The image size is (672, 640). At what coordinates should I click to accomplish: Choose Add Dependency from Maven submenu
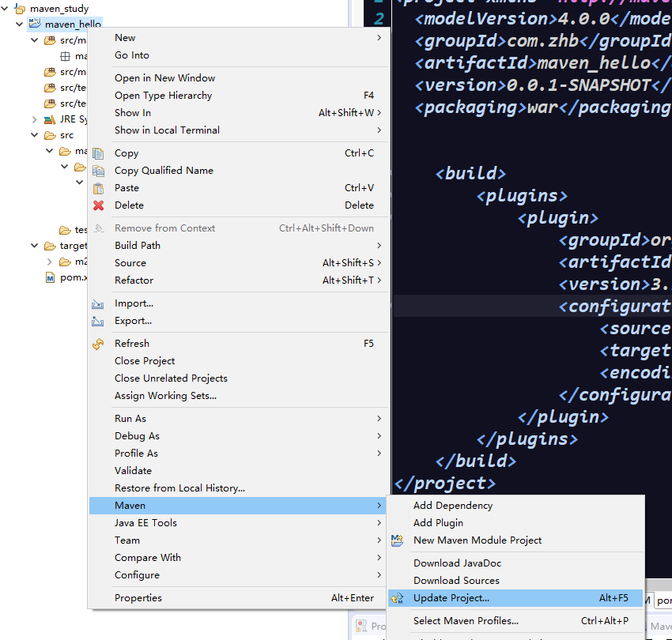(x=453, y=506)
